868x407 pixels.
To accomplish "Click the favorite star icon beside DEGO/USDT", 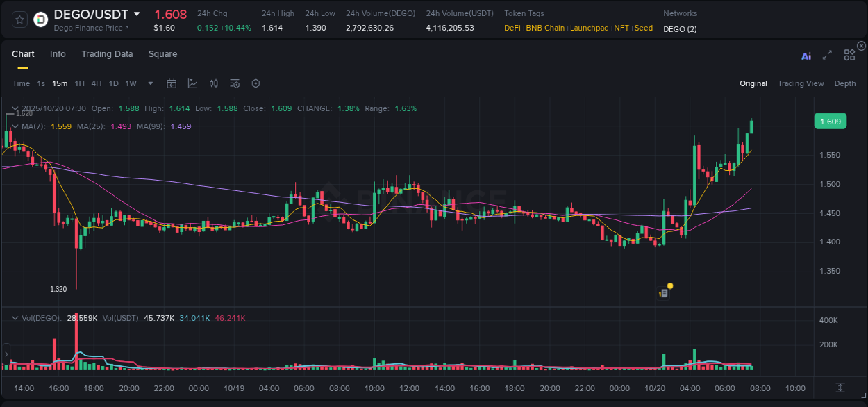I will 19,19.
